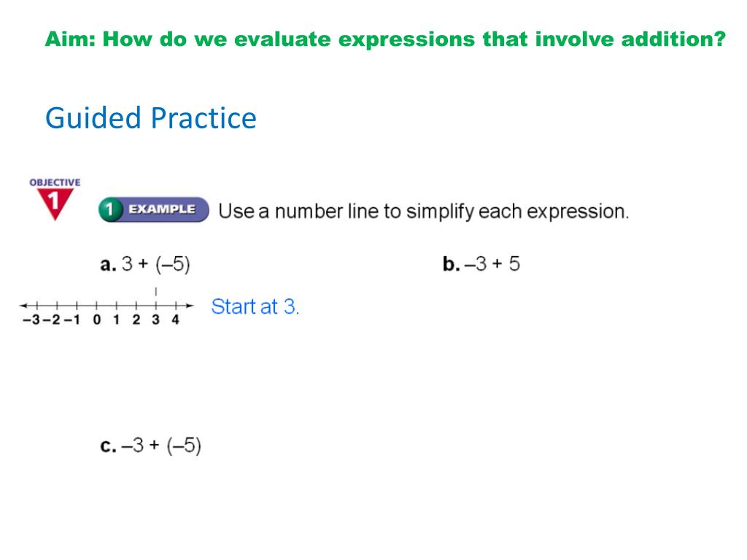Click the OBJECTIVE label text
This screenshot has width=747, height=560.
pyautogui.click(x=55, y=182)
